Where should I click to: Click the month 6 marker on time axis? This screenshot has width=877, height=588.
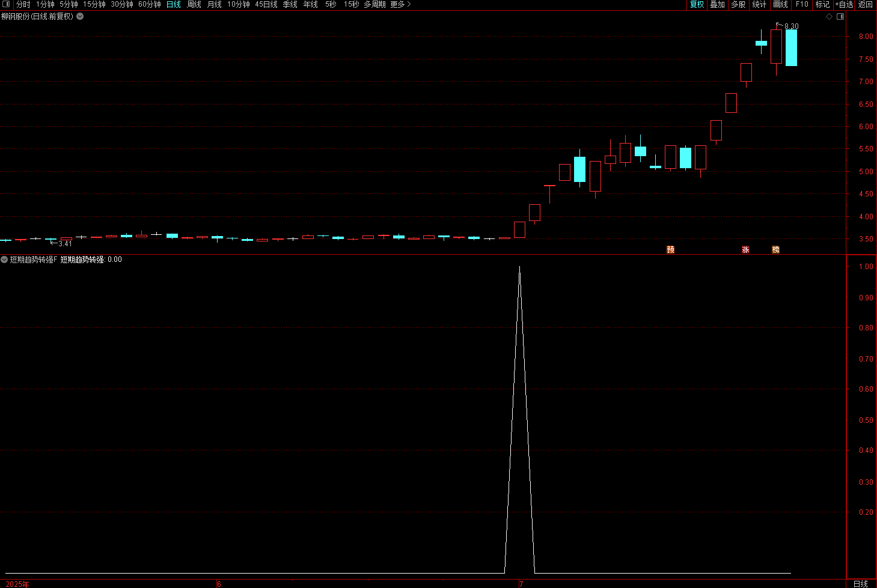[219, 584]
